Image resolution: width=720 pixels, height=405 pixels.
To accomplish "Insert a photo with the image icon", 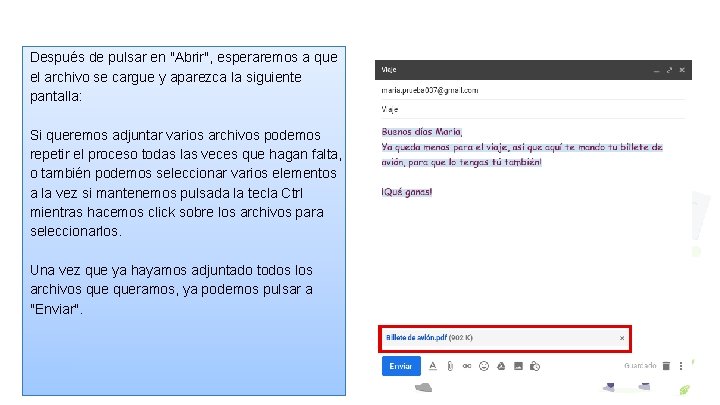I will click(518, 366).
